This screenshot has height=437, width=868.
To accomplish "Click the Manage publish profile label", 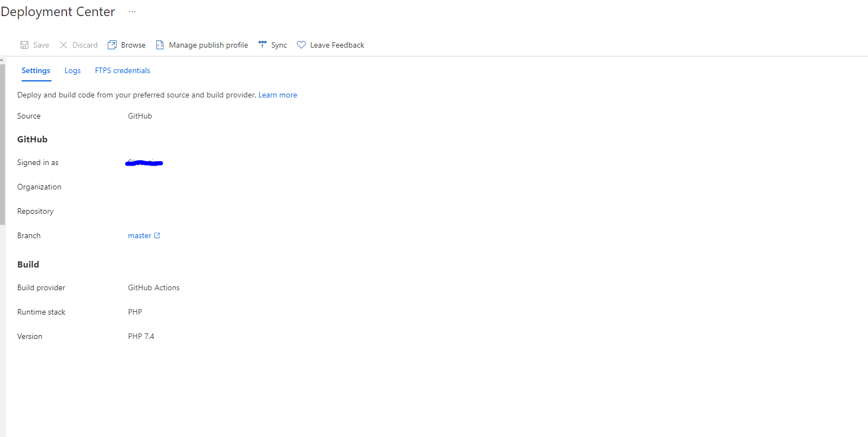I will [x=208, y=45].
